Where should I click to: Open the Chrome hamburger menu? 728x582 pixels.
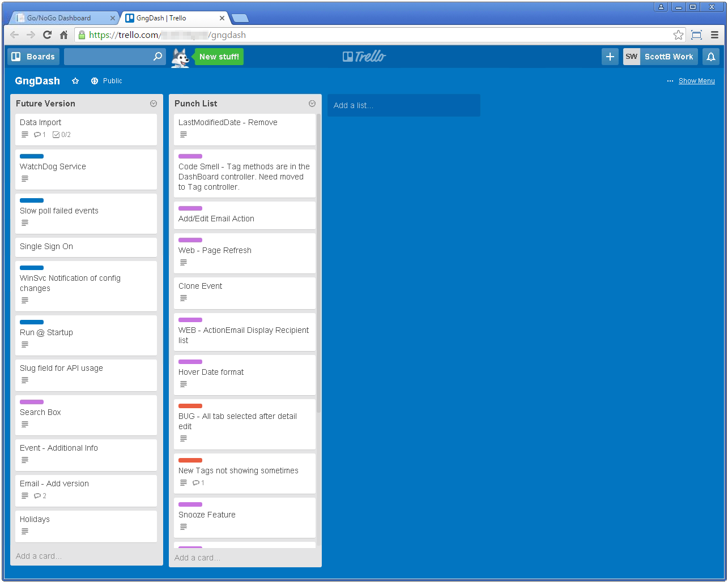715,35
